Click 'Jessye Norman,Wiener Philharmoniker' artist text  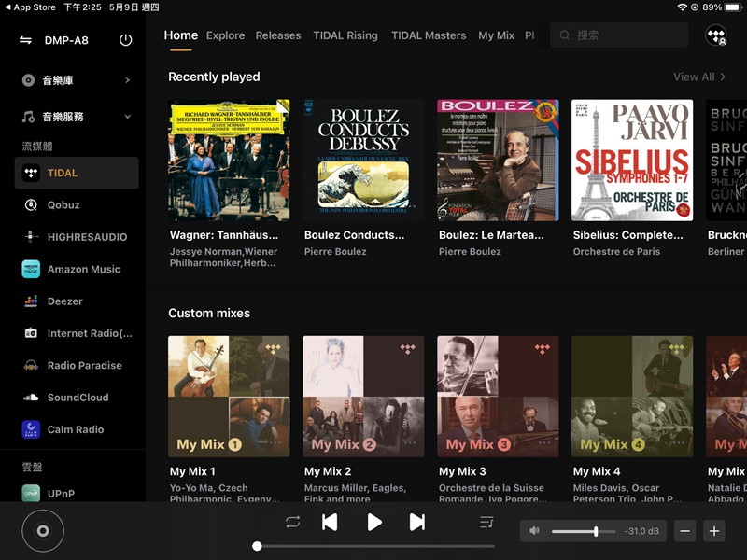coord(223,258)
